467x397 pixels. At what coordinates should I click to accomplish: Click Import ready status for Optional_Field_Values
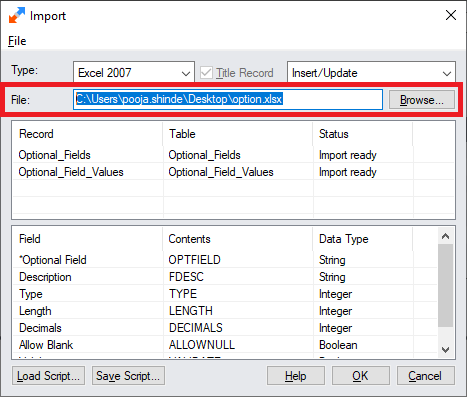pyautogui.click(x=348, y=172)
